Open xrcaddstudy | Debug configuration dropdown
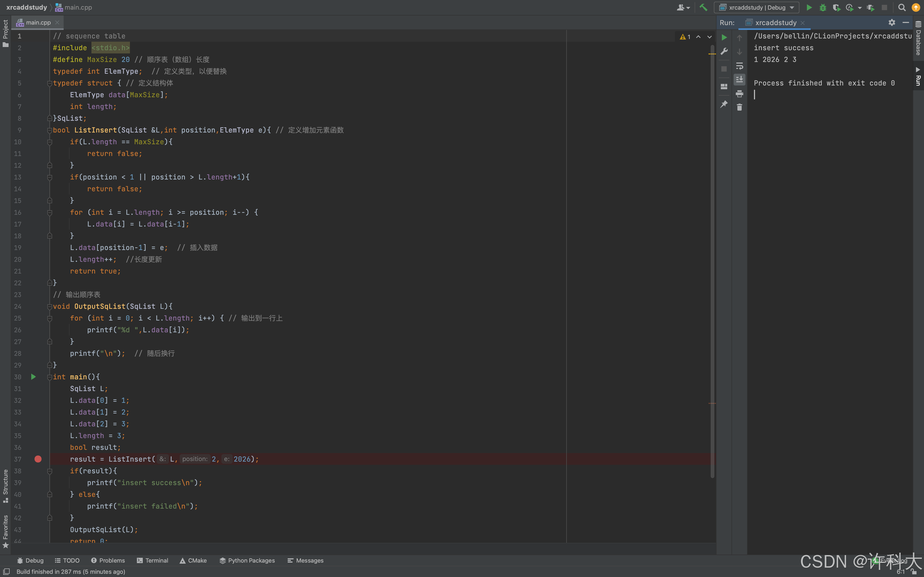 757,7
